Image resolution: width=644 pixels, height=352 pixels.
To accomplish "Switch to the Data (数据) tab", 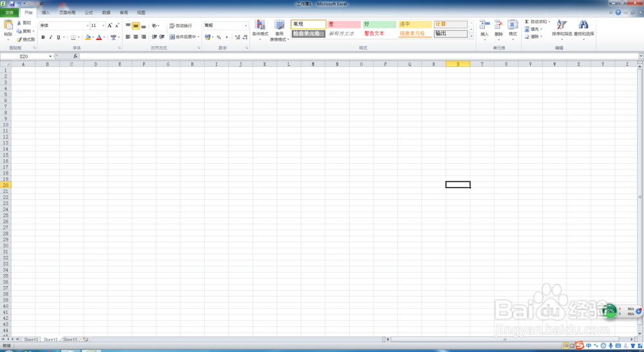I will (x=106, y=13).
